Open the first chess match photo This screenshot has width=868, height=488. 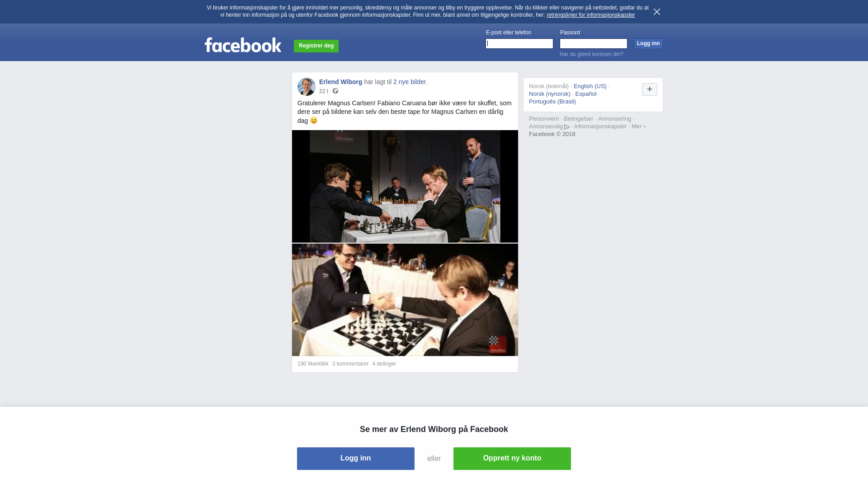[405, 186]
